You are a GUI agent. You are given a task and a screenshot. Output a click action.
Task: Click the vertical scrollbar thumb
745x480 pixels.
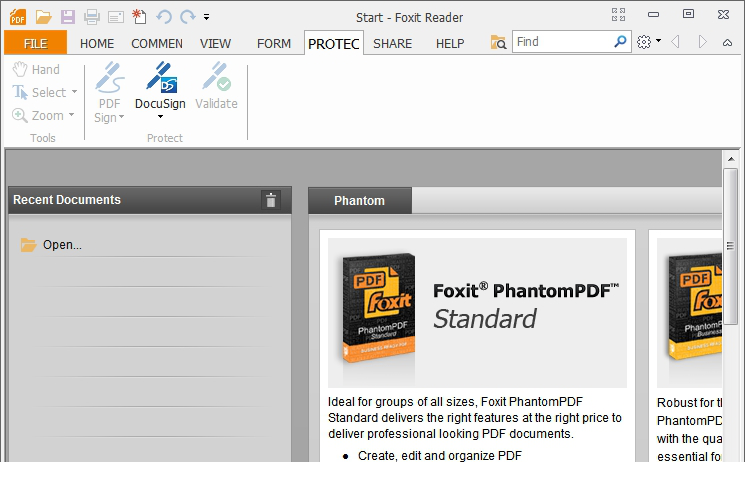(x=731, y=246)
